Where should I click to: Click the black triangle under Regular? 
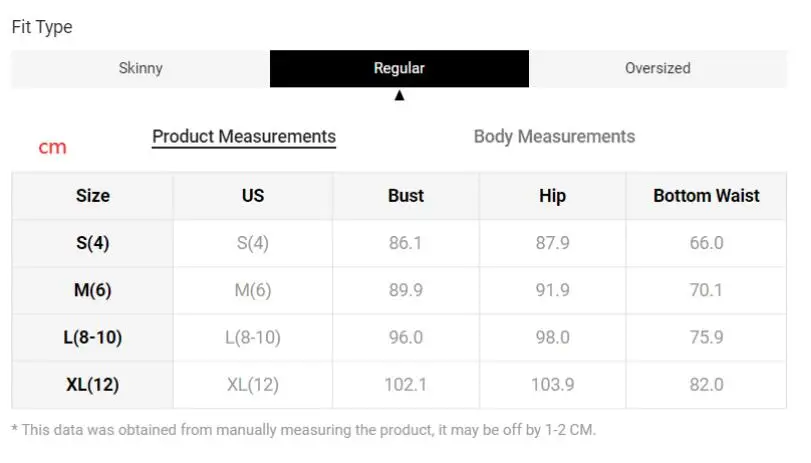[x=399, y=96]
